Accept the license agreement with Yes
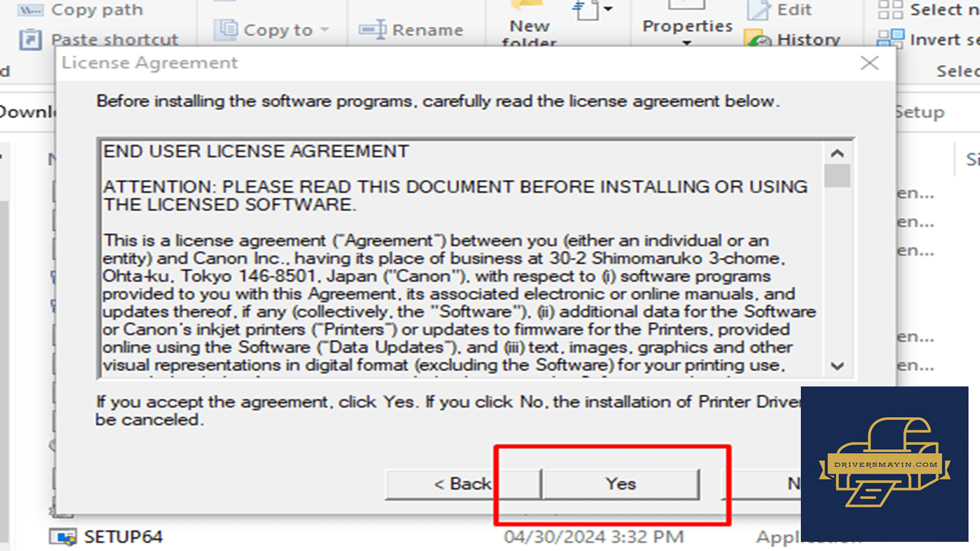980x551 pixels. click(x=620, y=484)
